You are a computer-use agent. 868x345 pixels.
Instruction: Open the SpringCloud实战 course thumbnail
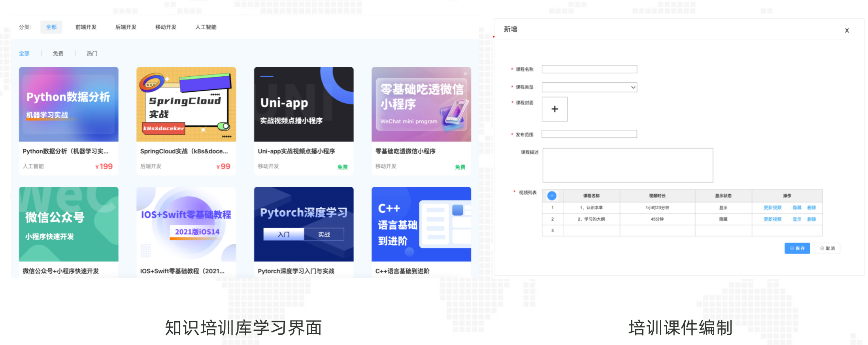[186, 104]
